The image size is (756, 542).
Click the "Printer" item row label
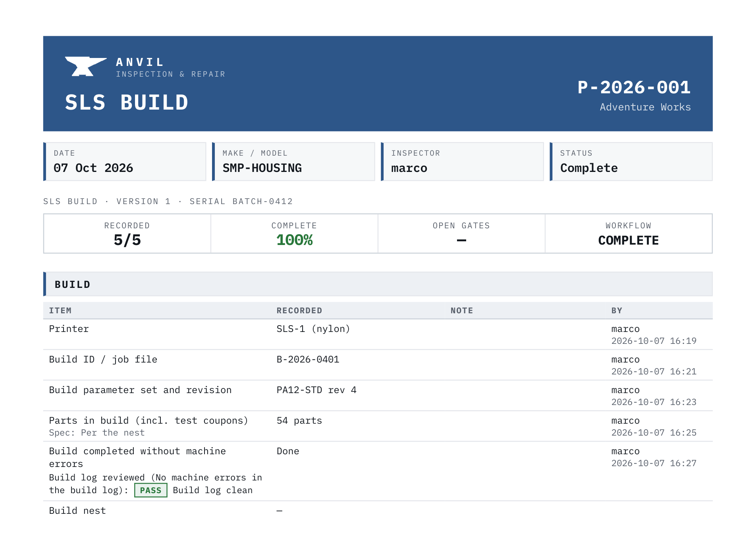[x=69, y=329]
